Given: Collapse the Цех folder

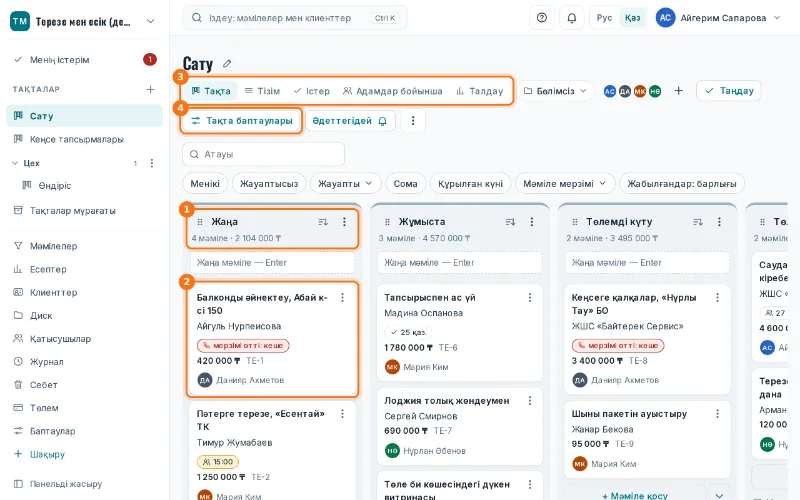Looking at the screenshot, I should (x=15, y=163).
